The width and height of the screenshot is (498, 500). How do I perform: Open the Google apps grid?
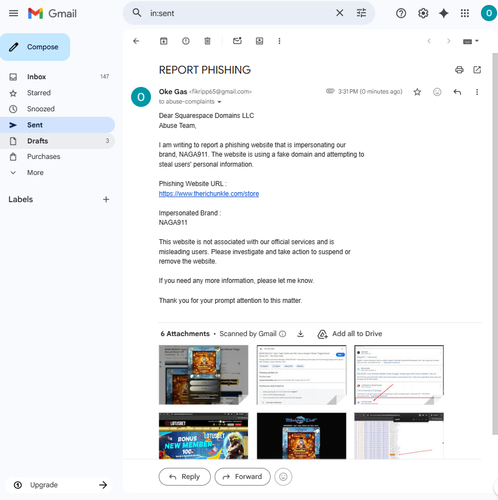click(x=465, y=13)
